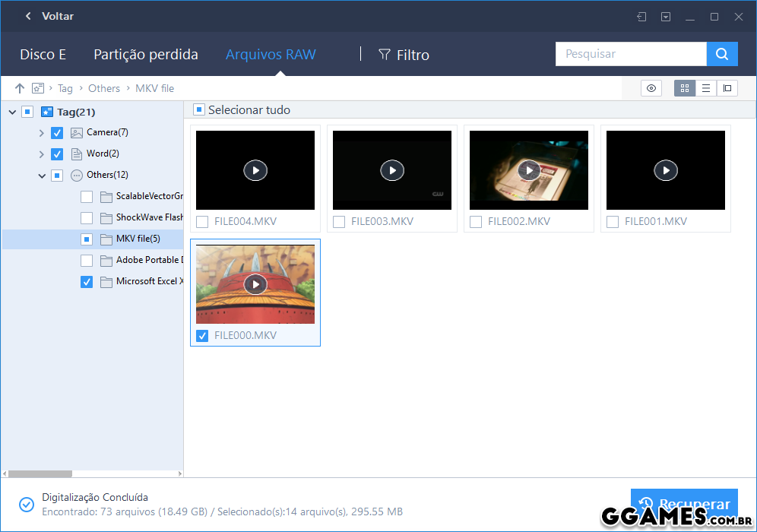The image size is (757, 532).
Task: Click the Pesquisar search field
Action: (631, 54)
